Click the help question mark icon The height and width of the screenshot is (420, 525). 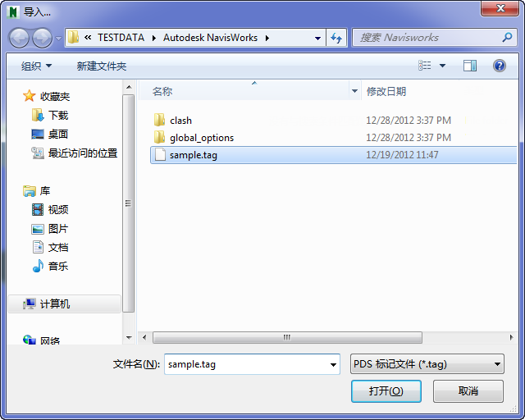499,66
